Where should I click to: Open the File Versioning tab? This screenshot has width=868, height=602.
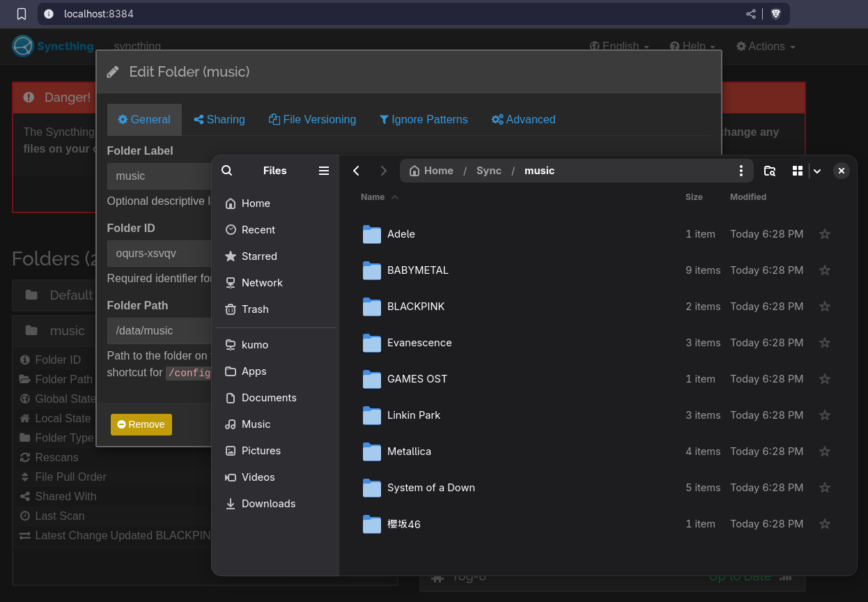(x=312, y=120)
